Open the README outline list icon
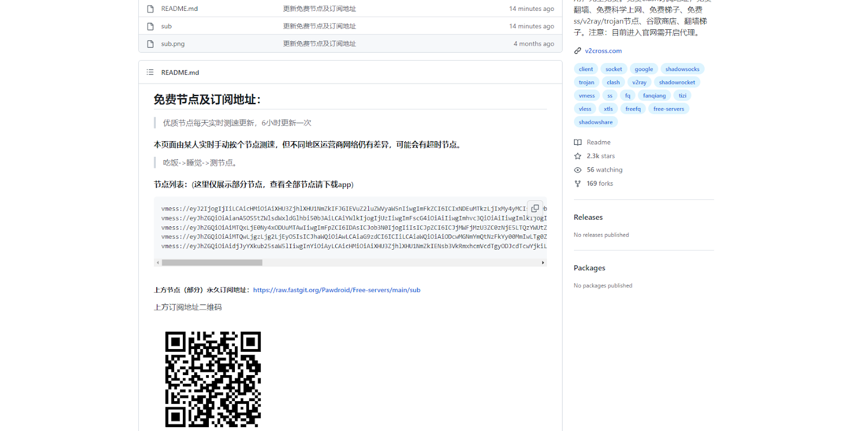Viewport: 868px width, 431px height. coord(150,72)
